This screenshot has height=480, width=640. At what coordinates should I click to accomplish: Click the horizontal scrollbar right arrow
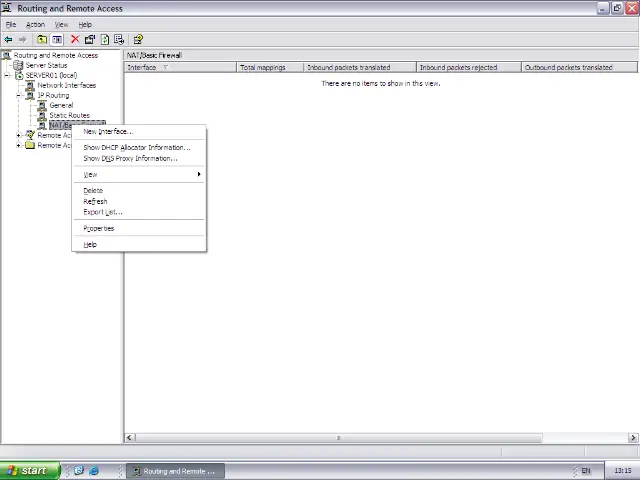pos(633,437)
